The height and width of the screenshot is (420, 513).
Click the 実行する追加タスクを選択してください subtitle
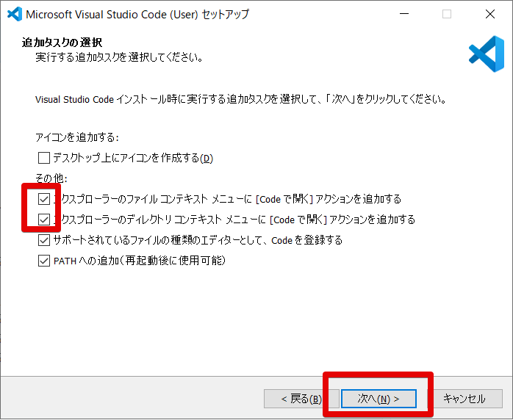point(119,57)
